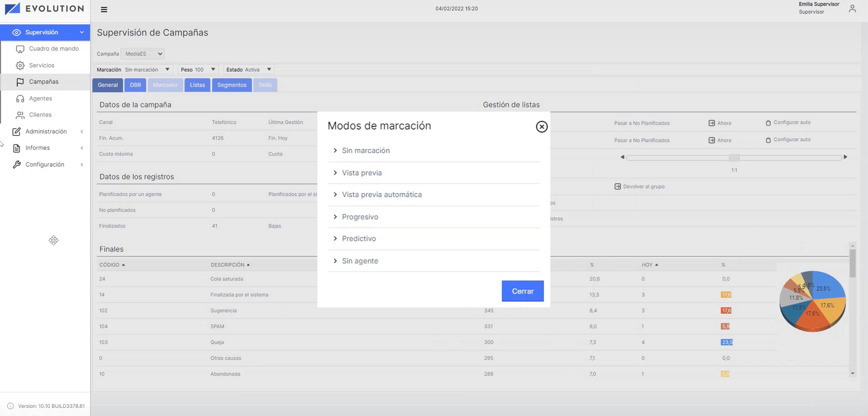This screenshot has height=416, width=868.
Task: Click the 1:1 ratio slider handle
Action: click(x=734, y=158)
